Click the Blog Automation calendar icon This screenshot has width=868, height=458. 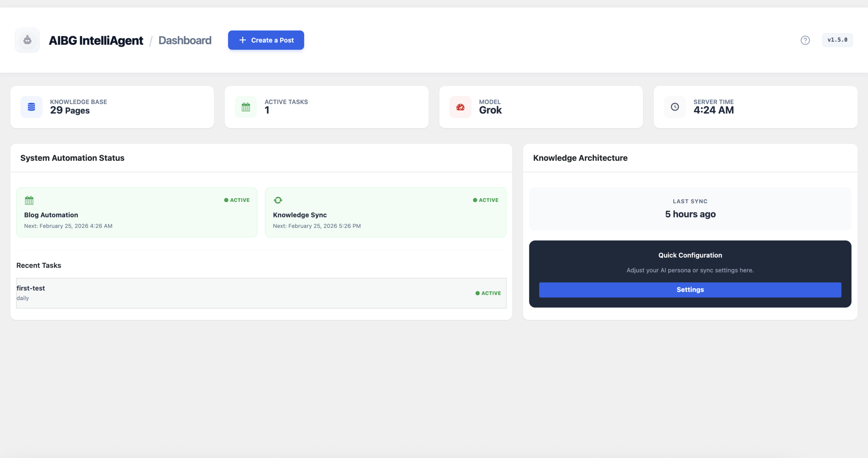click(29, 200)
